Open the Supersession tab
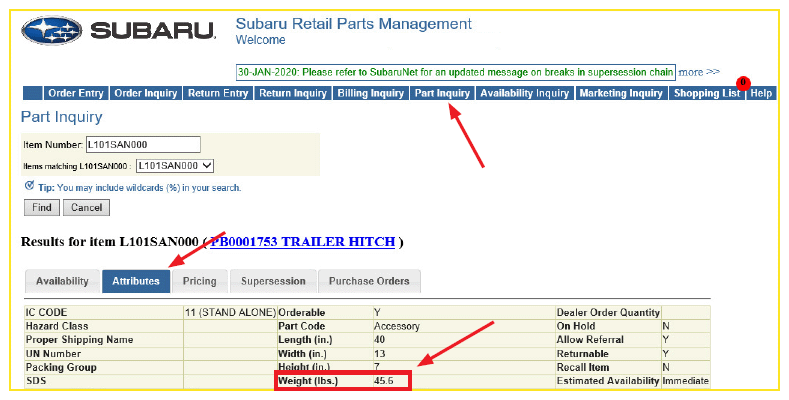The height and width of the screenshot is (400, 789). [x=273, y=281]
